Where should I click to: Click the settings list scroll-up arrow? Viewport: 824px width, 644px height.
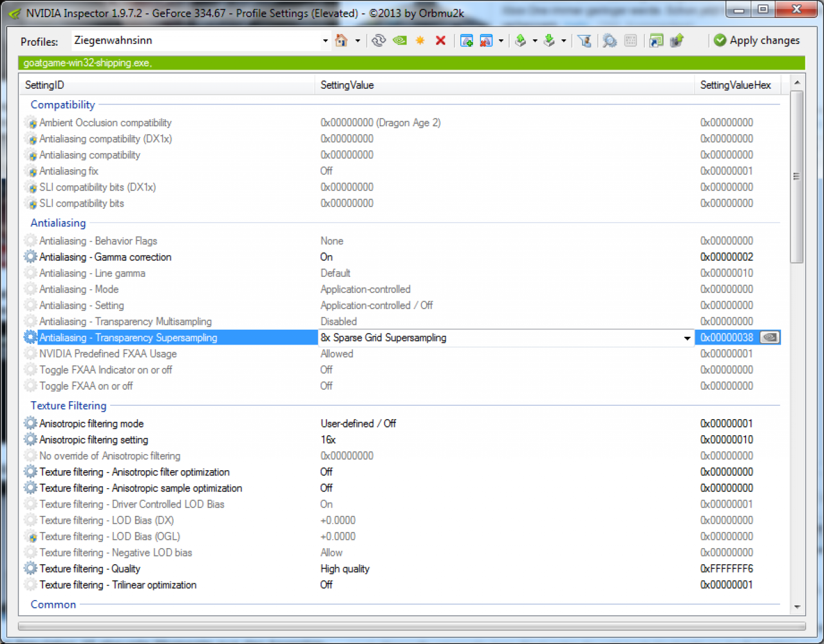(797, 82)
